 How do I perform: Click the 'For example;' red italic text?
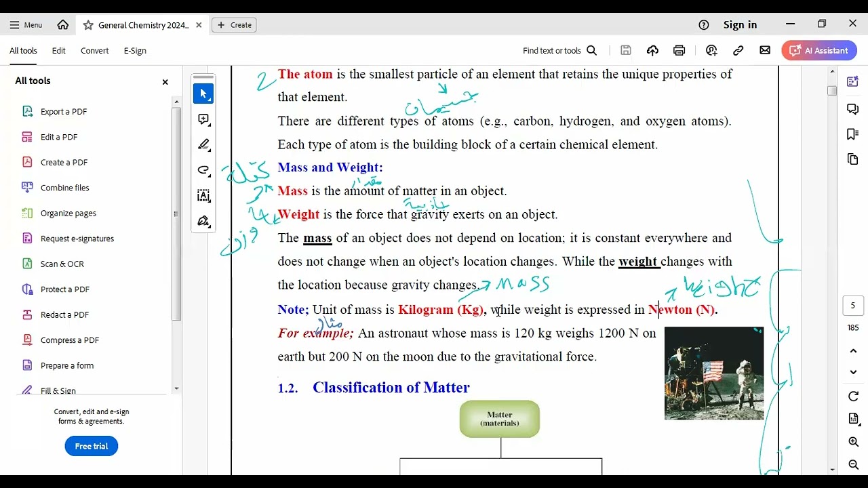coord(315,333)
